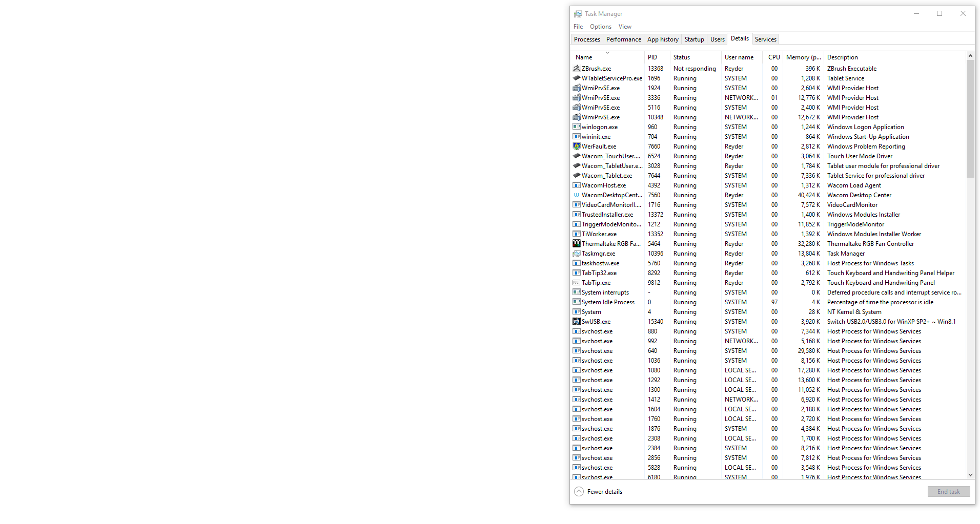980x524 pixels.
Task: Click the WTabletServicePro.exe tablet icon
Action: pyautogui.click(x=577, y=78)
